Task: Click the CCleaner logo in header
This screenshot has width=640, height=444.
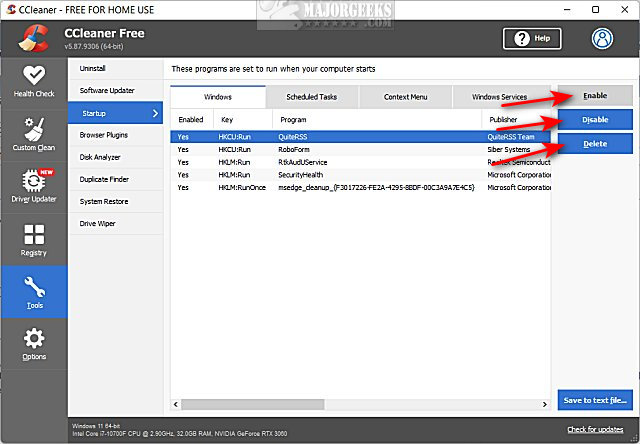Action: tap(33, 38)
